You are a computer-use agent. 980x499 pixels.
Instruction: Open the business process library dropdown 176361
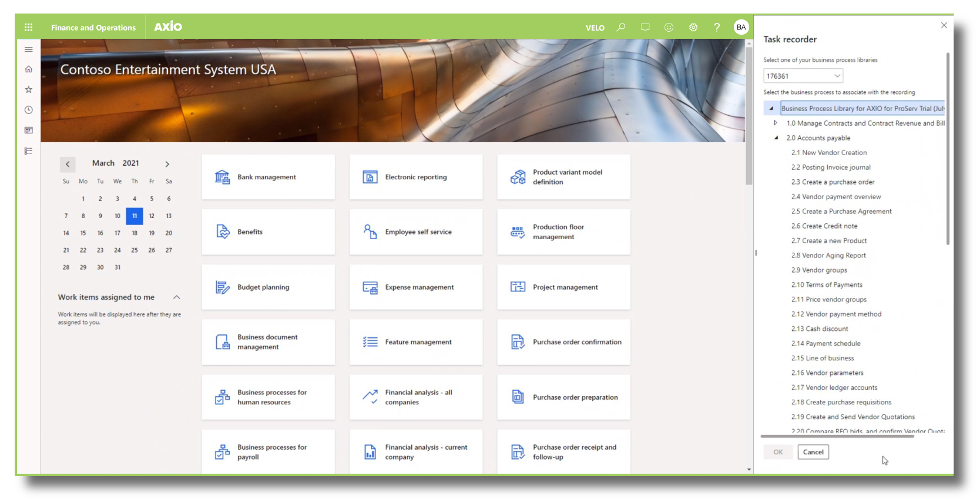click(x=803, y=76)
